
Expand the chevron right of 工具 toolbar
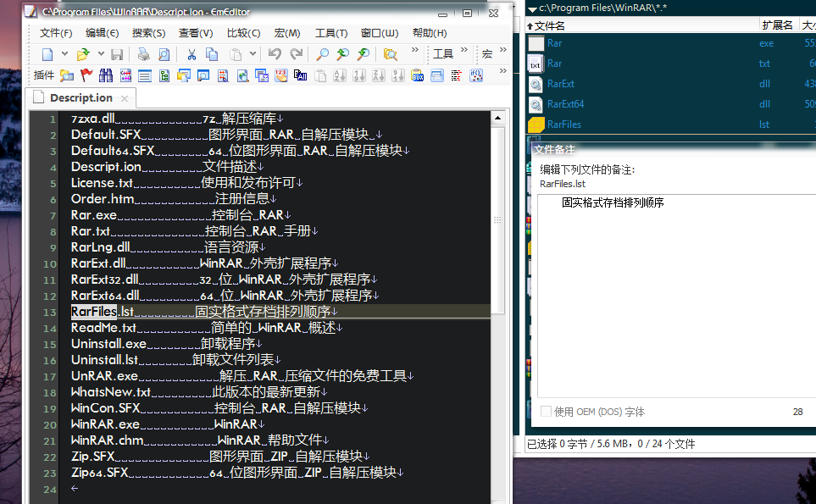click(x=464, y=50)
